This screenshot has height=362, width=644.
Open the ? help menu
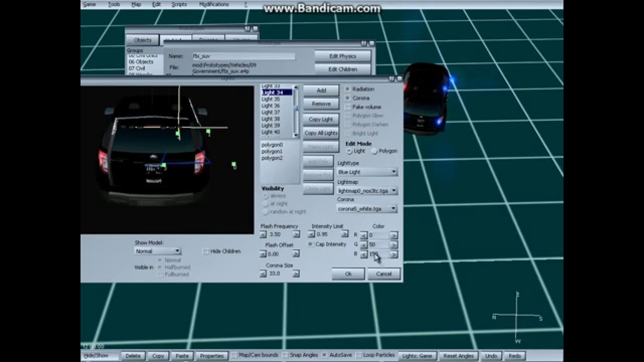coord(246,4)
